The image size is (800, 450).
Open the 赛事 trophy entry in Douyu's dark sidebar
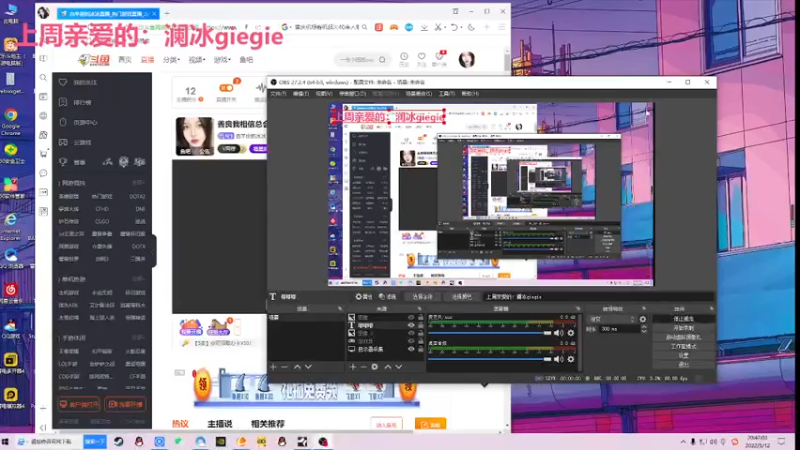coord(73,162)
